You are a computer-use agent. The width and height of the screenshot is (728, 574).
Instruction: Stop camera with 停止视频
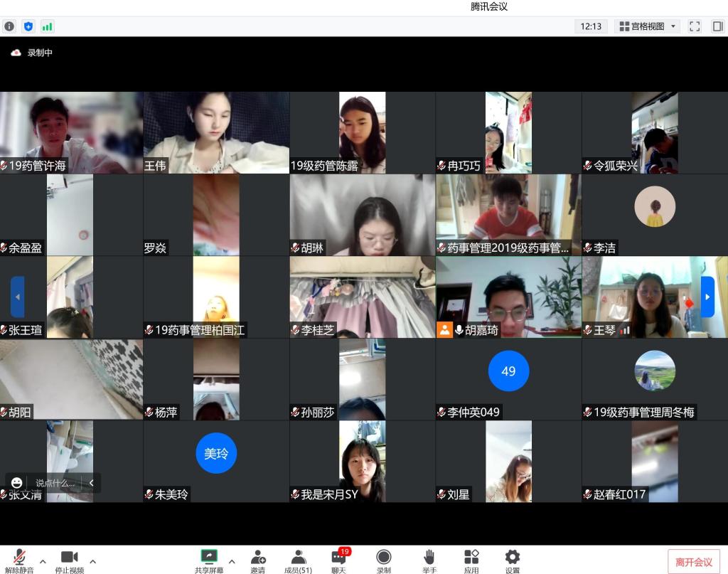[x=69, y=560]
